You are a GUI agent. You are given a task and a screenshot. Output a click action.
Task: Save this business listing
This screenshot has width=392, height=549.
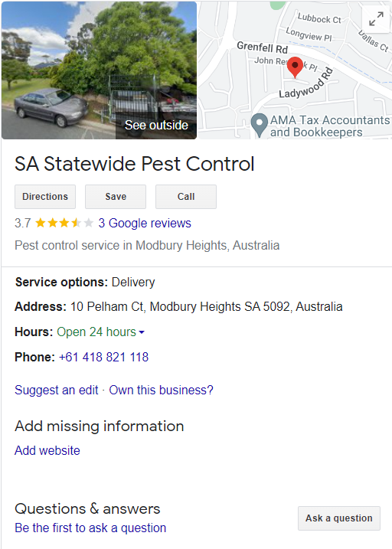point(116,197)
